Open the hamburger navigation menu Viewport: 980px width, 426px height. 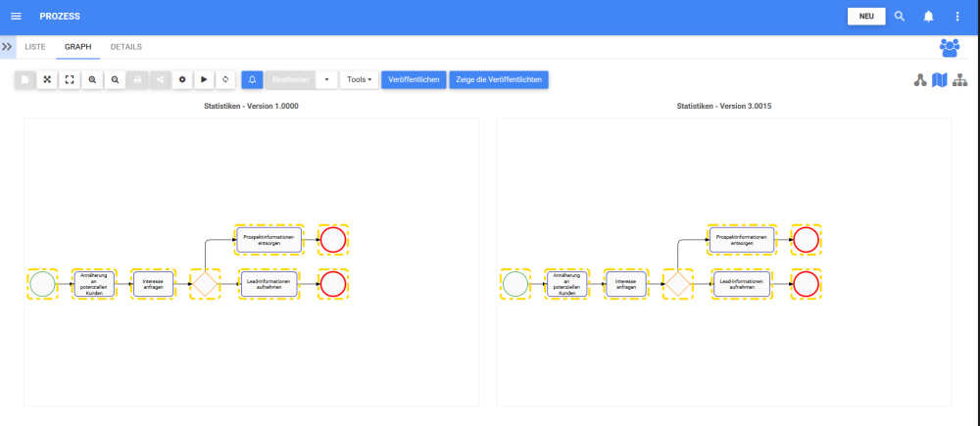pyautogui.click(x=16, y=17)
